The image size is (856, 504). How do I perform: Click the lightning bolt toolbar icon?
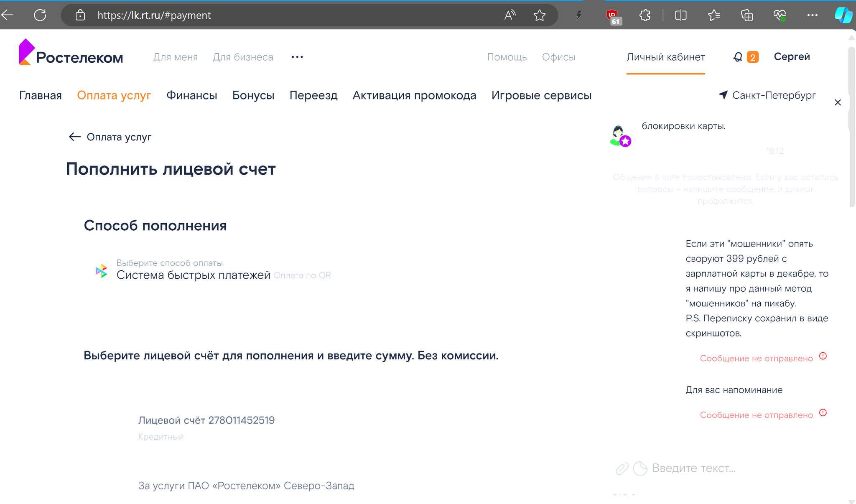pos(579,15)
